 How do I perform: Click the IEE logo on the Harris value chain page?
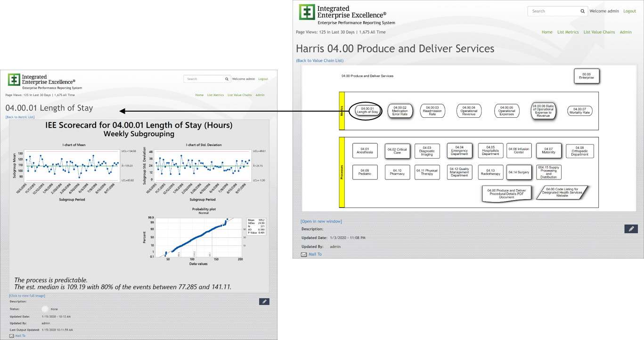(x=307, y=13)
